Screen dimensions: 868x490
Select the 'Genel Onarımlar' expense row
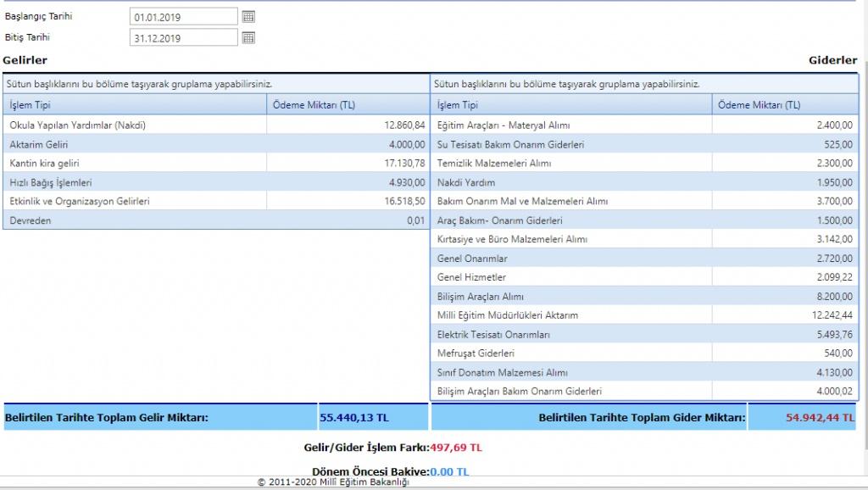tap(644, 258)
